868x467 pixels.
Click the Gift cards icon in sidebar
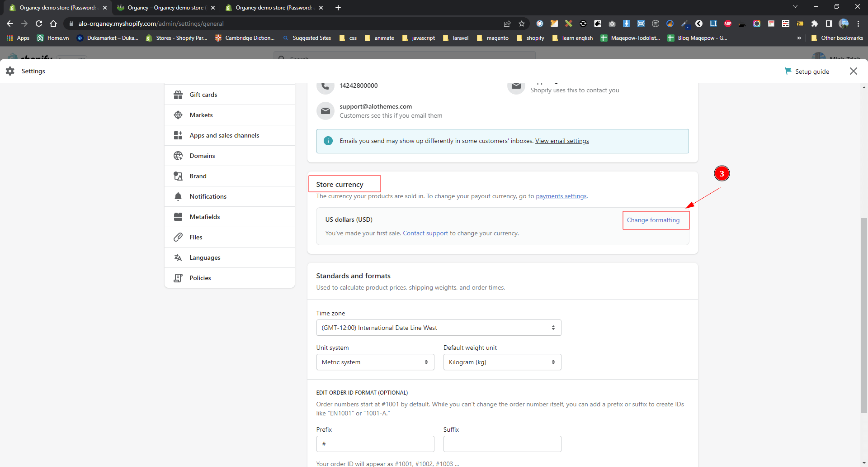178,95
